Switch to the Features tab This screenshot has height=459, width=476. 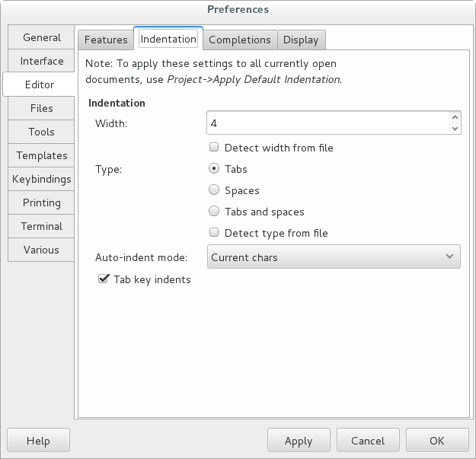point(106,40)
